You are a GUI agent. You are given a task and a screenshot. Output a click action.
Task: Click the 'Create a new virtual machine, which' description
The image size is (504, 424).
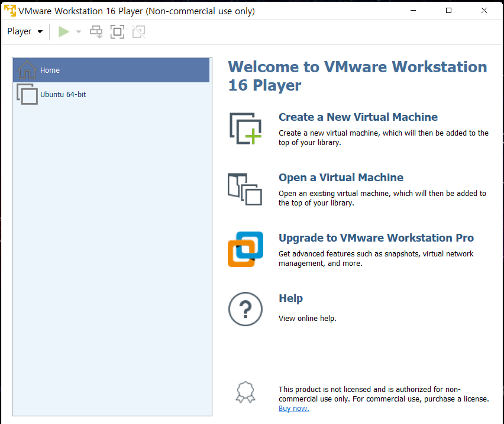coord(383,138)
